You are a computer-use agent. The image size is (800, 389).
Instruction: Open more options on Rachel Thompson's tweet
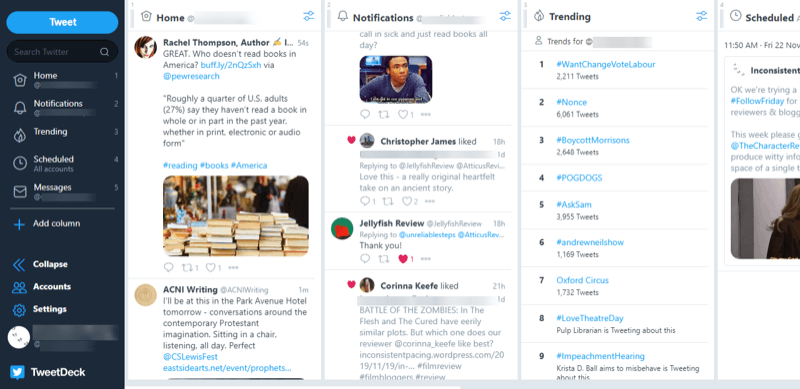click(233, 268)
